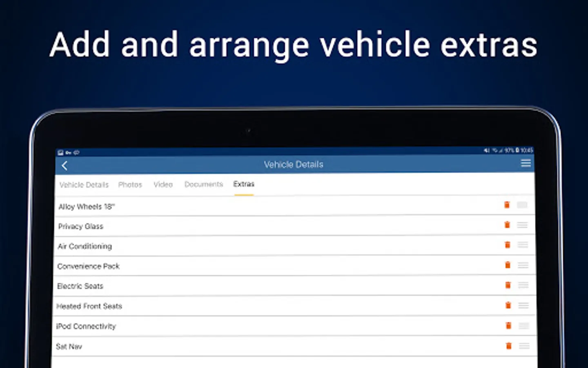Image resolution: width=588 pixels, height=368 pixels.
Task: Switch to the Vehicle Details tab
Action: coord(84,185)
